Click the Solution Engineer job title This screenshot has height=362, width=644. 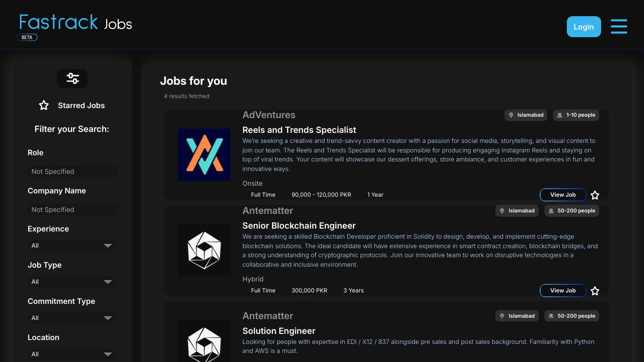[279, 331]
